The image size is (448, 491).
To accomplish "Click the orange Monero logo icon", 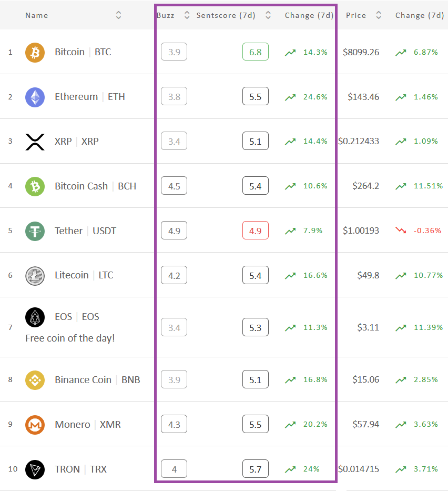I will pos(35,425).
